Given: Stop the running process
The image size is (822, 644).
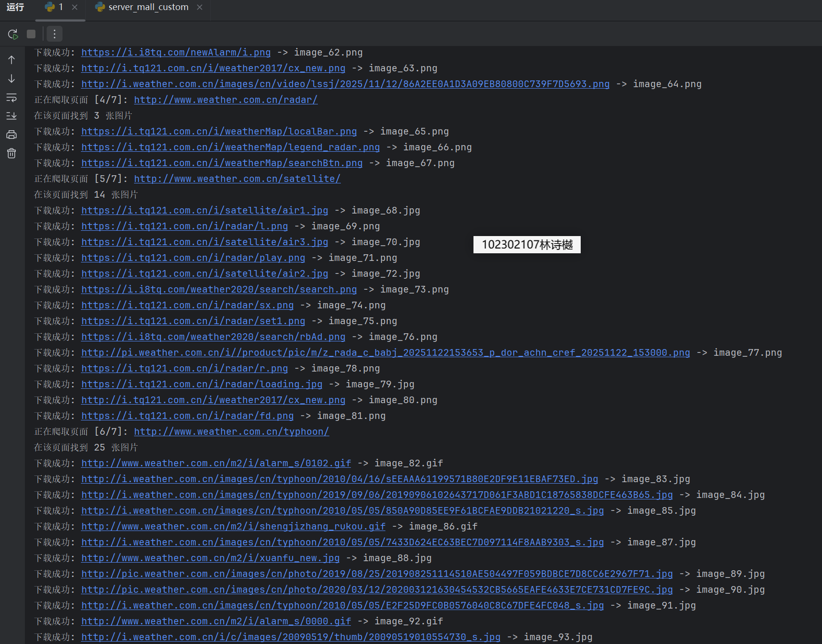Looking at the screenshot, I should pos(31,34).
